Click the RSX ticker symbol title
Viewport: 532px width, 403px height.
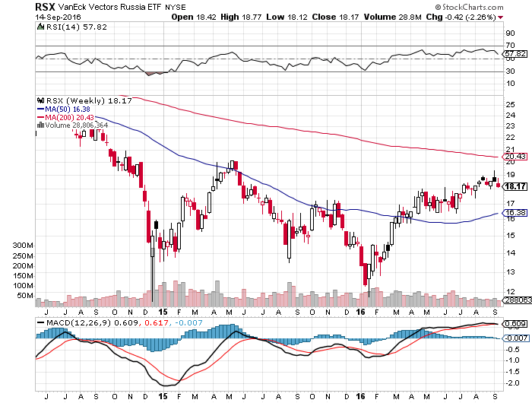(45, 6)
